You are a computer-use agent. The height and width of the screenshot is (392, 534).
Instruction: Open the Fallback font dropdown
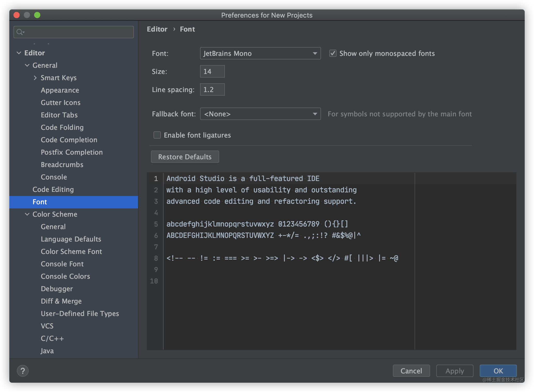pyautogui.click(x=260, y=114)
